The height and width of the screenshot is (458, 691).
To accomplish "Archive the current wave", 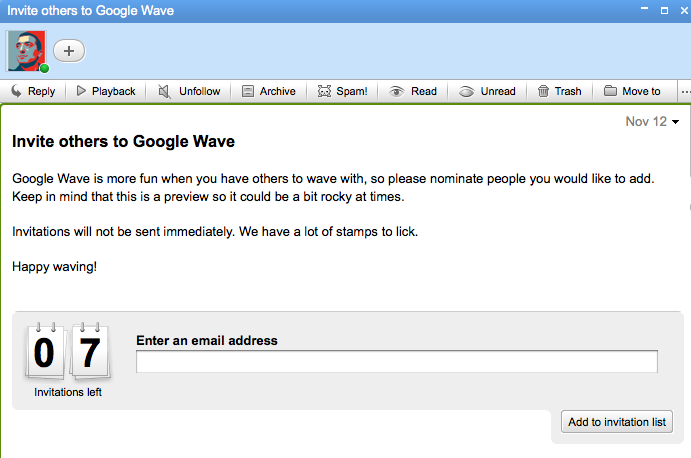I will pos(268,91).
